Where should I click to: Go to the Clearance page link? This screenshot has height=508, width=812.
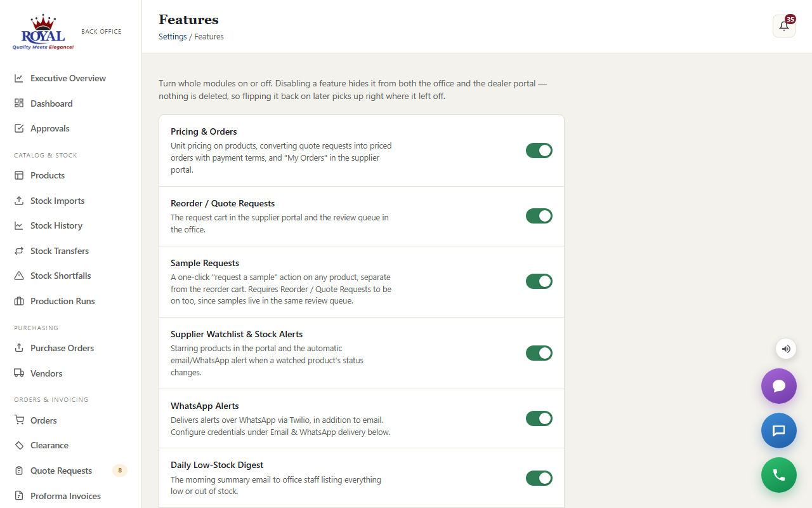pos(70,445)
